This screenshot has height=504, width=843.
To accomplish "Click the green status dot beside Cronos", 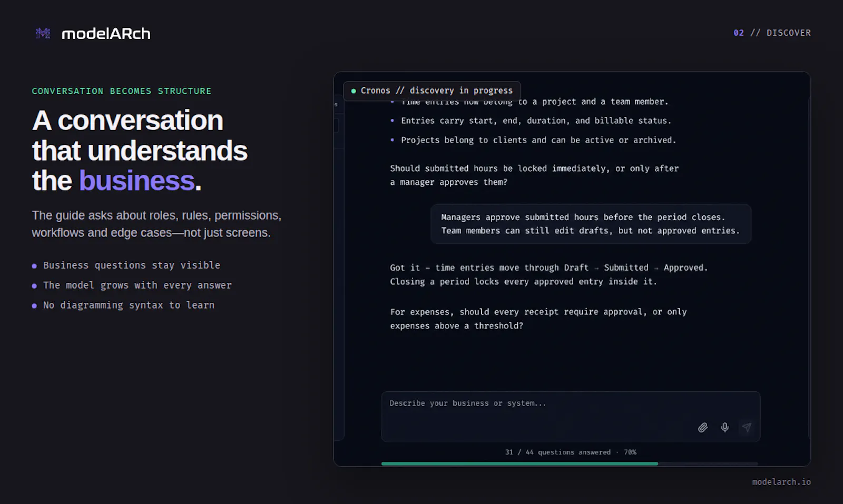I will [x=354, y=91].
